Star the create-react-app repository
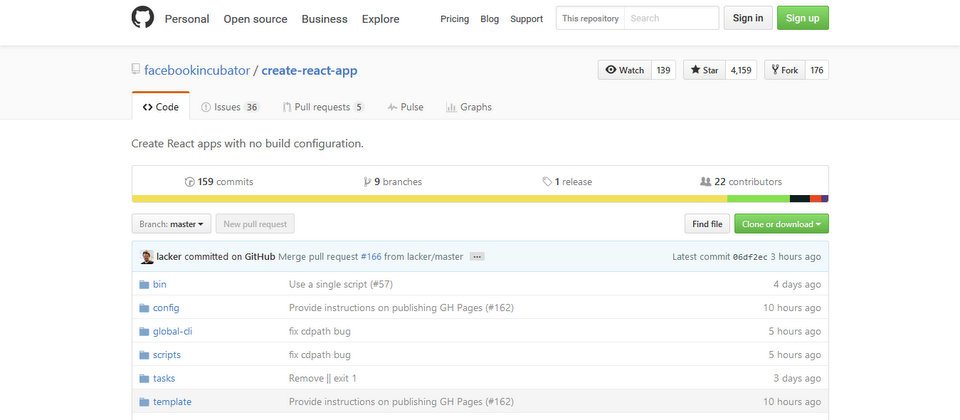 click(x=705, y=70)
